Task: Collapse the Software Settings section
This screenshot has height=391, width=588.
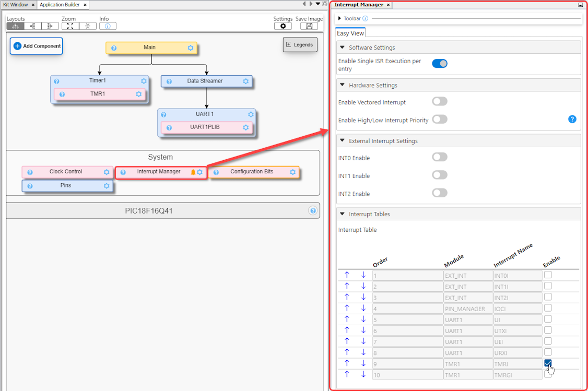Action: [343, 48]
